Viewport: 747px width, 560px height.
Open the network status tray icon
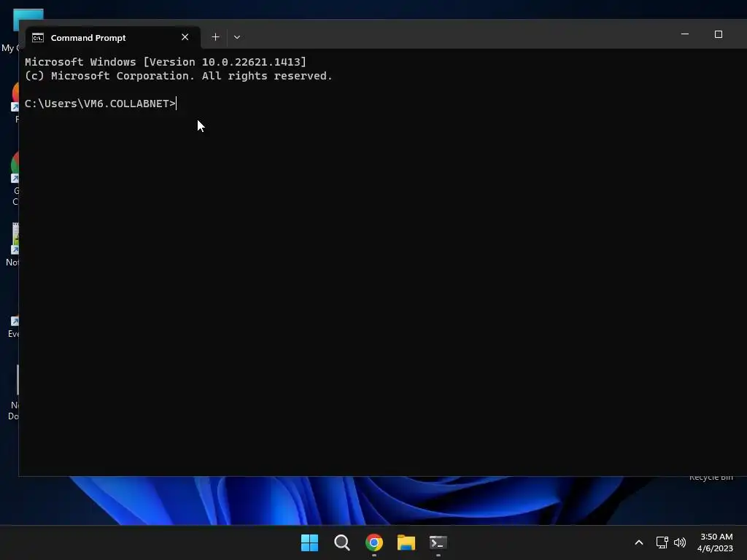pos(662,542)
